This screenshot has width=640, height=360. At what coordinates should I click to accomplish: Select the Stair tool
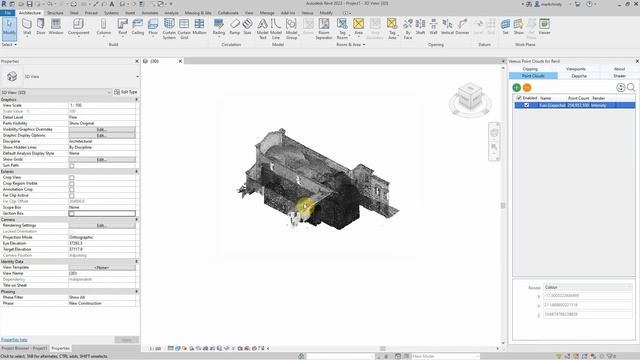pos(247,27)
